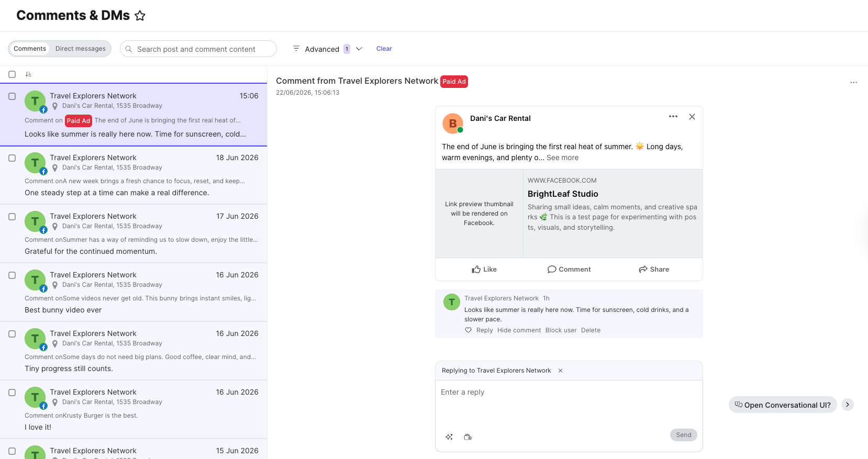
Task: Check the 18 Jun 2026 comment checkbox
Action: point(12,158)
